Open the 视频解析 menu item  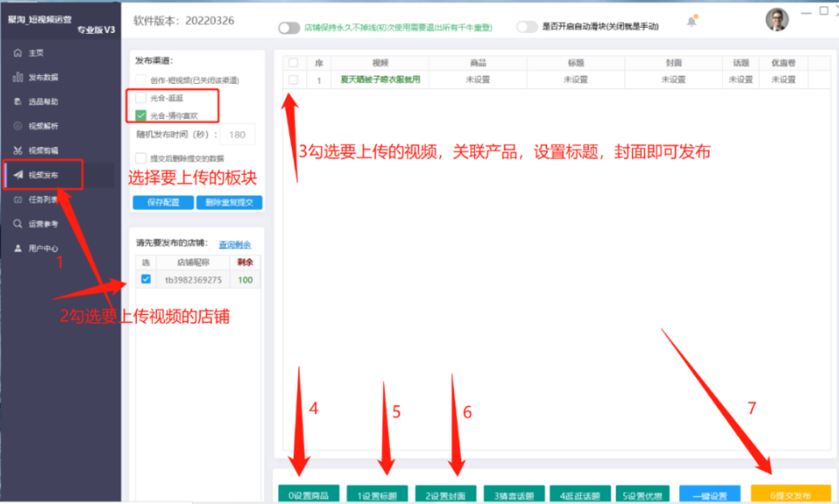pyautogui.click(x=44, y=127)
